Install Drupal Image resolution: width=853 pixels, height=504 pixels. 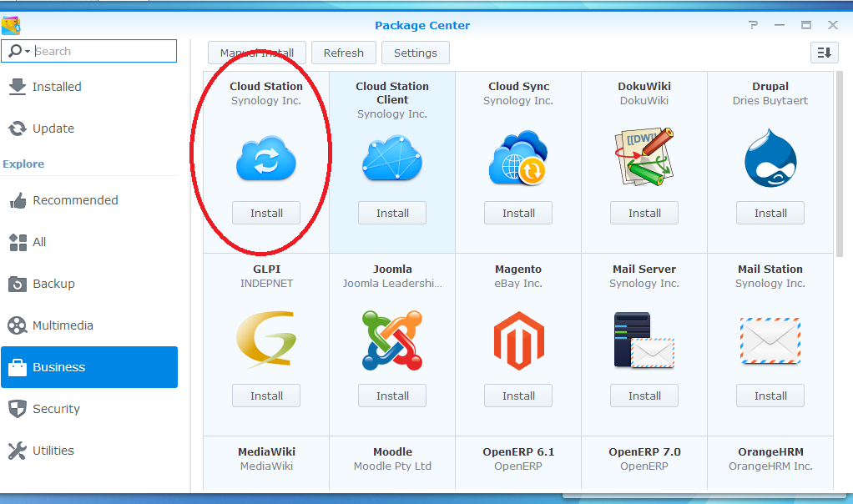(770, 213)
